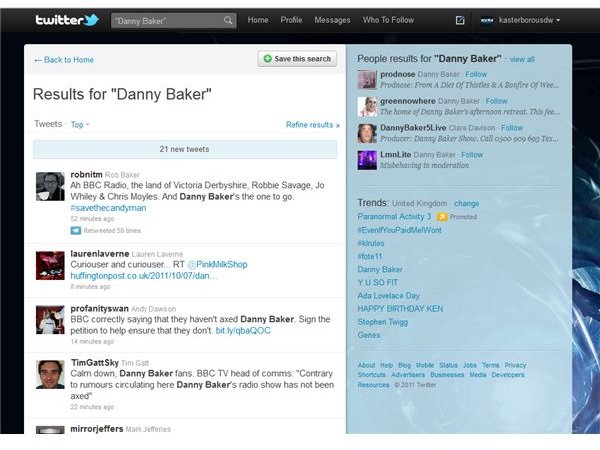
Task: Click the Save this search button
Action: click(x=297, y=59)
